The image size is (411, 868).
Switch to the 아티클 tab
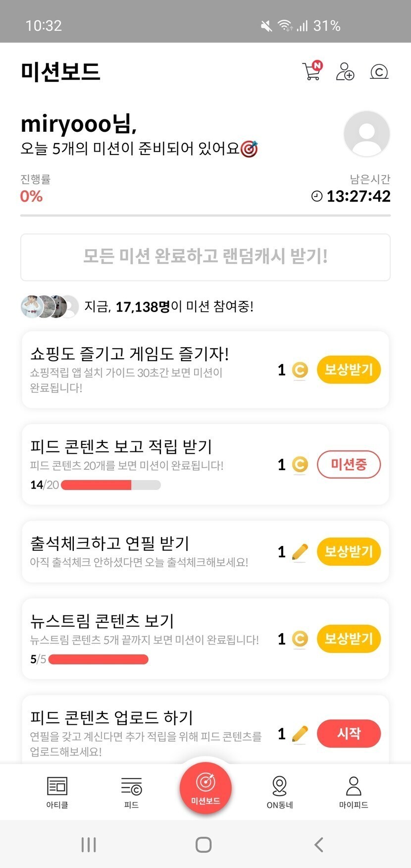pyautogui.click(x=57, y=792)
